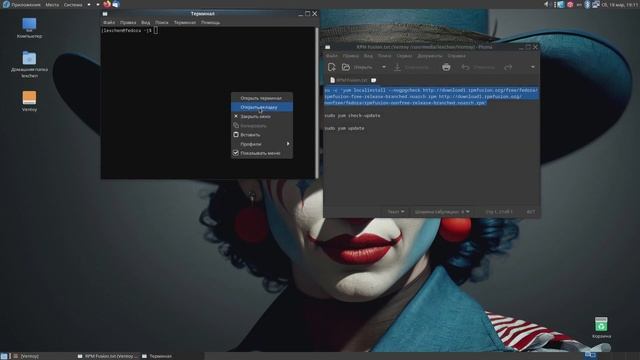This screenshot has width=640, height=360.
Task: Click the 'sudo yum update' line in Pluma
Action: point(344,128)
